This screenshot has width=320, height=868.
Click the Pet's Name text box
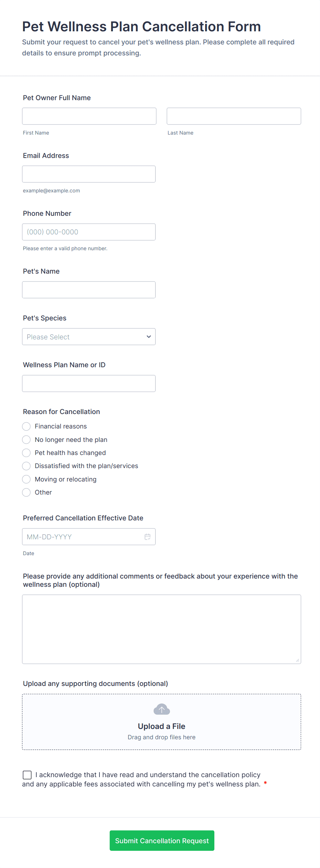[x=89, y=290]
